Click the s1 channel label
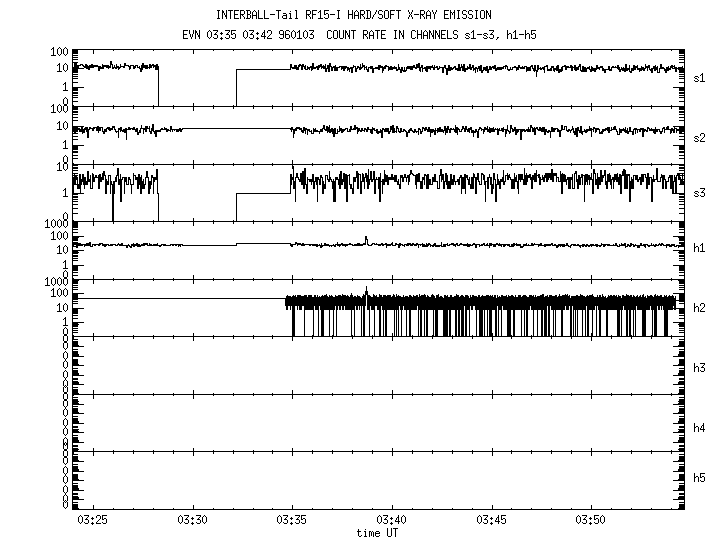Screen dimensions: 720x550 699,77
